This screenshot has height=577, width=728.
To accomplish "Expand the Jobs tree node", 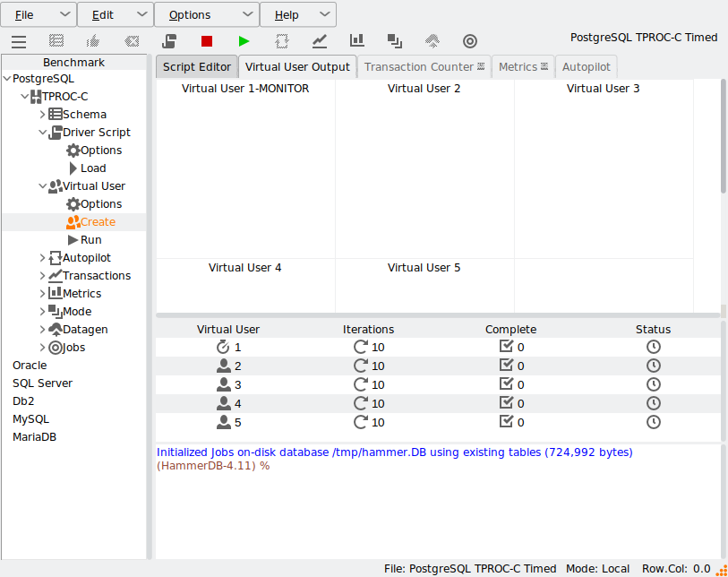I will (x=42, y=348).
